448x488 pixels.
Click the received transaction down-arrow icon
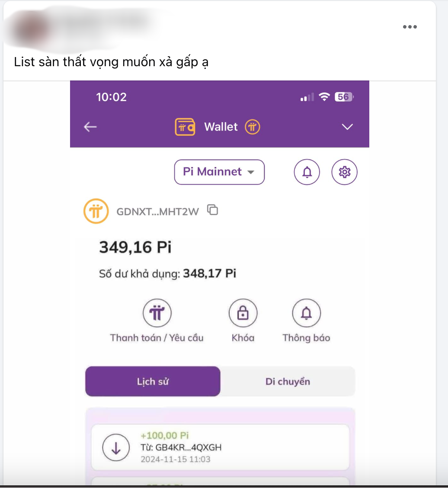tap(116, 447)
